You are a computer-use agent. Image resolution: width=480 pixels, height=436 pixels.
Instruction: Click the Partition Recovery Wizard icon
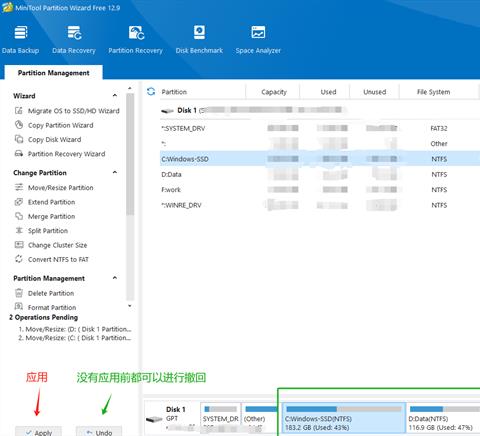click(x=19, y=154)
